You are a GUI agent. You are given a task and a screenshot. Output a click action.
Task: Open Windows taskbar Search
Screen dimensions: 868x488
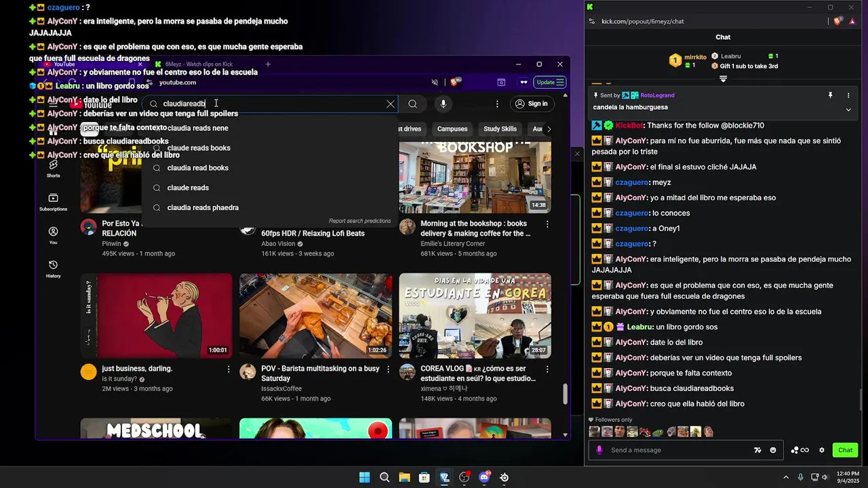pyautogui.click(x=384, y=477)
